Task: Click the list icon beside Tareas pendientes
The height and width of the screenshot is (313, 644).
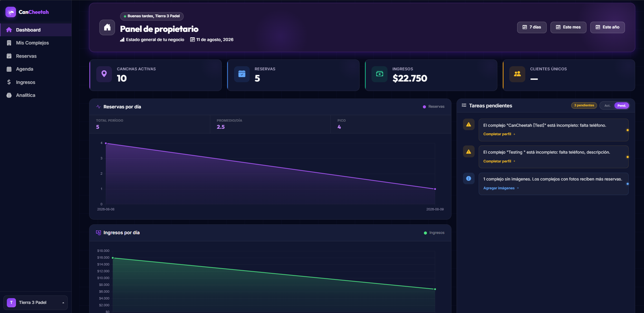Action: tap(464, 105)
